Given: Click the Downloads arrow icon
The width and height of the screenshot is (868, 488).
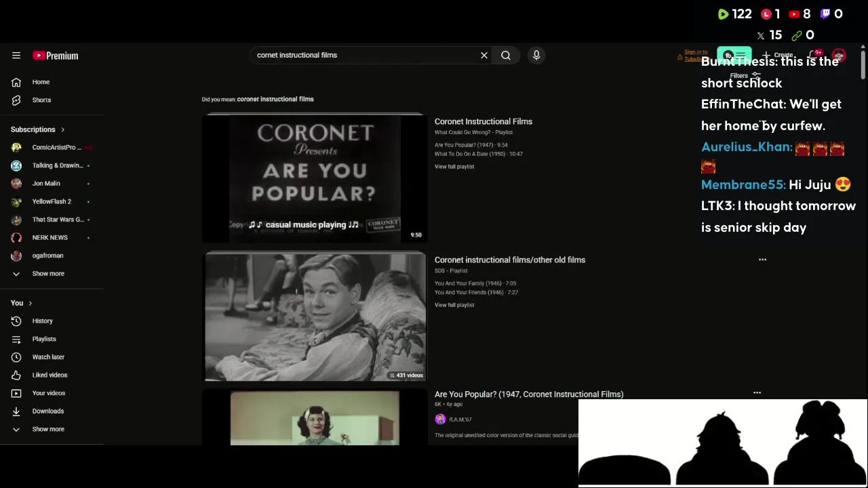Looking at the screenshot, I should pyautogui.click(x=16, y=411).
